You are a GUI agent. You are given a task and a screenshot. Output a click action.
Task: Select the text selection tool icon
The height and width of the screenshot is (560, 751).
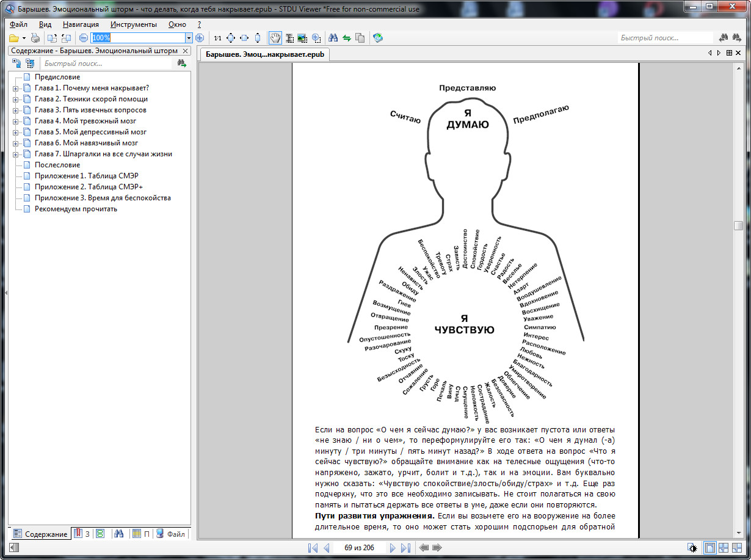(289, 38)
